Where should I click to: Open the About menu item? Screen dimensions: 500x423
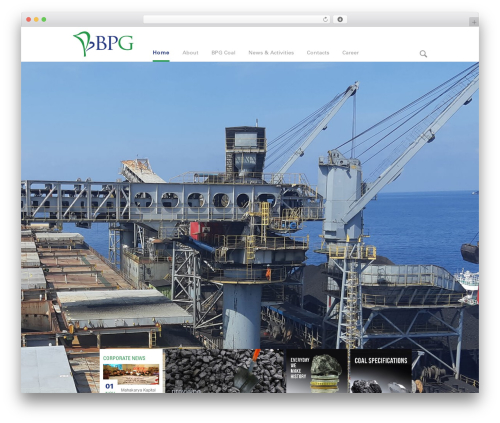point(190,53)
